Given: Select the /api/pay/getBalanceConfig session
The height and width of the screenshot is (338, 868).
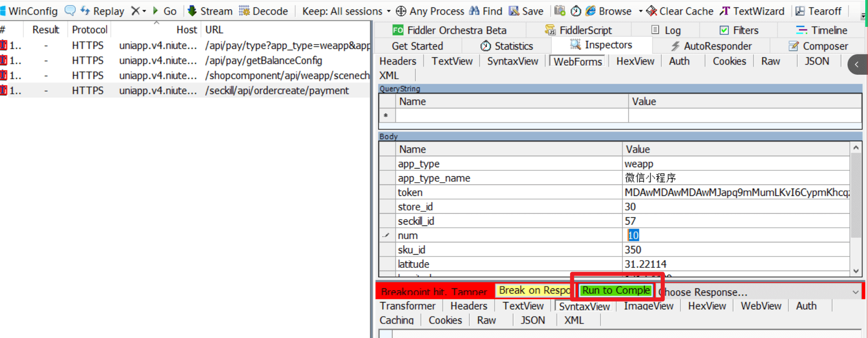Looking at the screenshot, I should (185, 61).
